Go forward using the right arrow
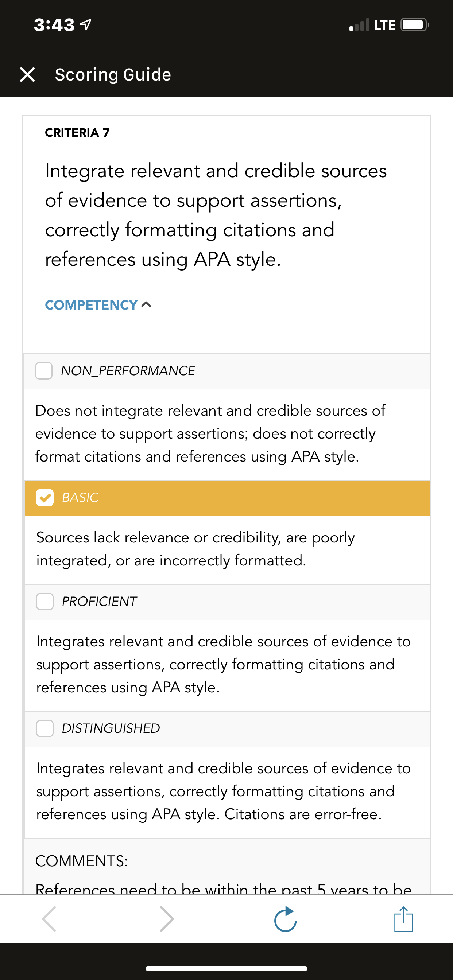453x980 pixels. tap(167, 919)
